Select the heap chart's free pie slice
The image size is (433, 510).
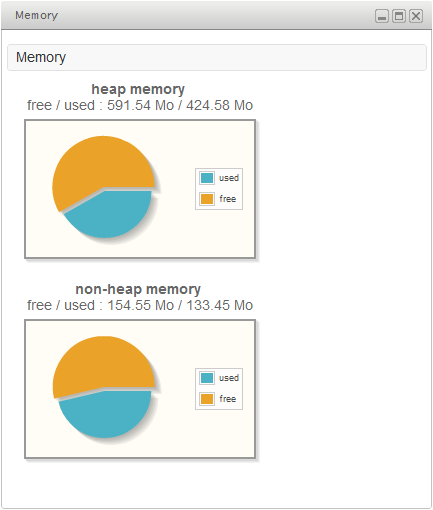click(97, 163)
